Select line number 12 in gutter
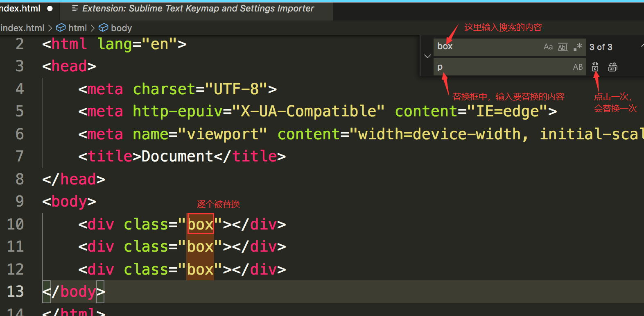The width and height of the screenshot is (644, 316). [x=16, y=269]
